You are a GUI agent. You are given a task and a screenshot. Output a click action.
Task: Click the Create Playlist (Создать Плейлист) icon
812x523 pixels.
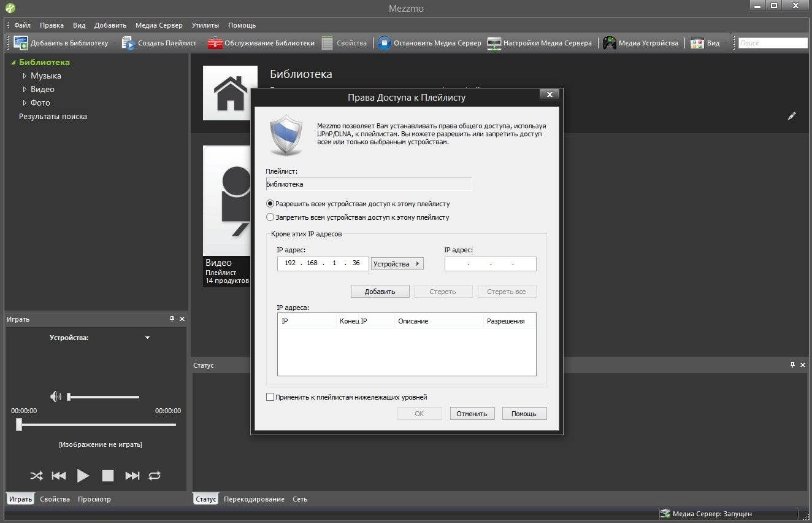point(128,43)
